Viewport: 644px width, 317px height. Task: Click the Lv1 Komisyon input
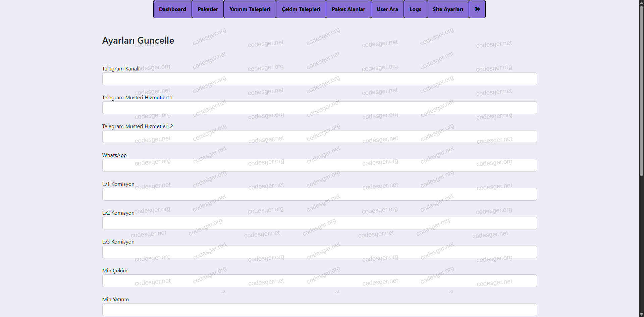pyautogui.click(x=319, y=194)
